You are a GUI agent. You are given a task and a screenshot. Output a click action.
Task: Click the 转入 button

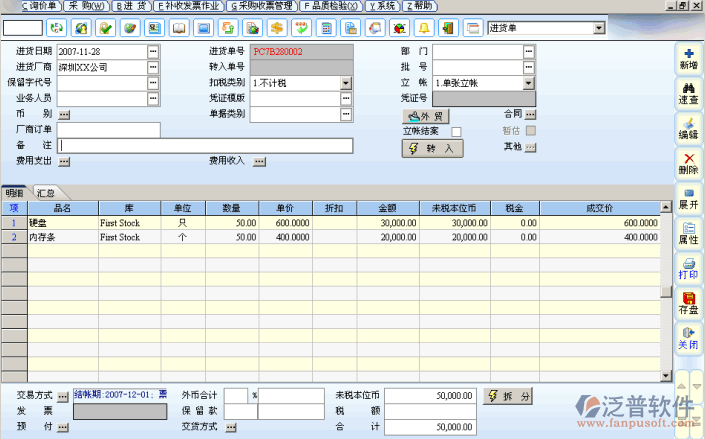pos(432,148)
